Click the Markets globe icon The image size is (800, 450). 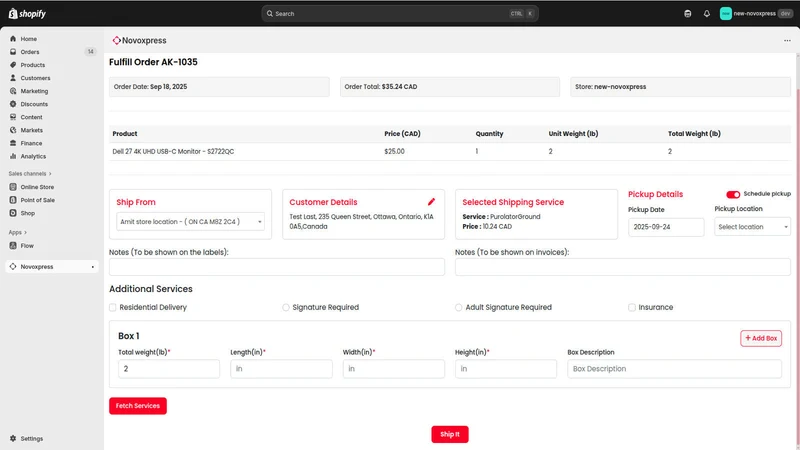point(13,130)
